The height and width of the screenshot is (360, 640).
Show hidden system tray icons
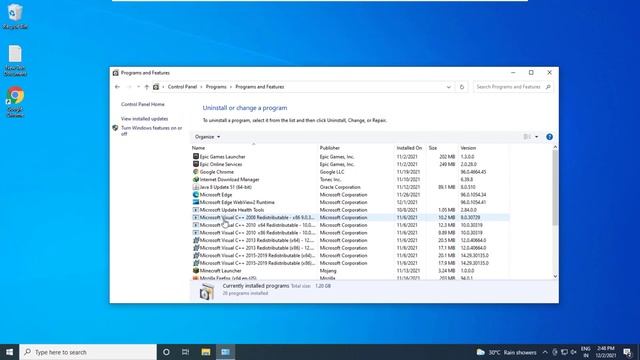click(545, 352)
